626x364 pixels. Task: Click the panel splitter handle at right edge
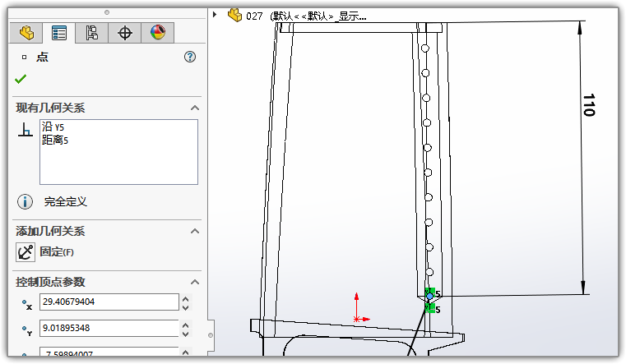pos(211,335)
